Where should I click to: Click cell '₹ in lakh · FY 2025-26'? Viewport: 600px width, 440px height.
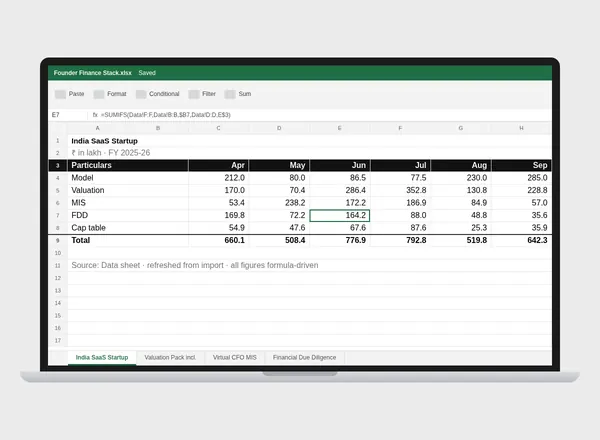(111, 153)
